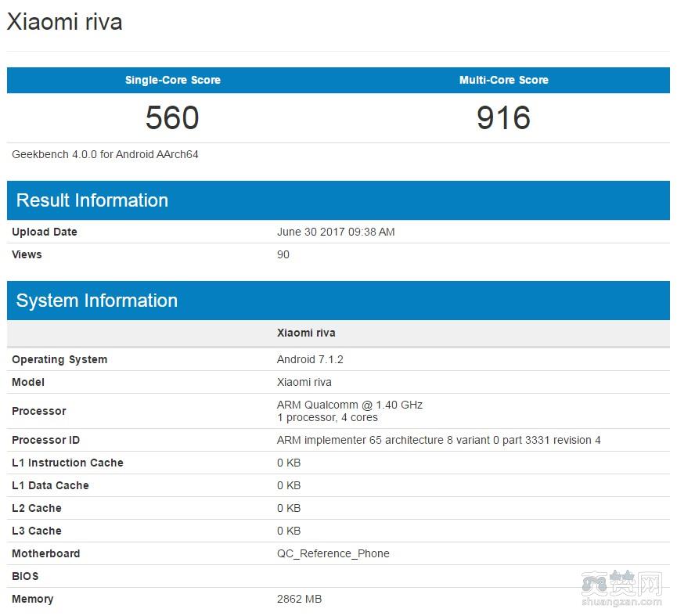Screen dimensions: 677x616
Task: Click the Single-Core Score header
Action: [172, 80]
